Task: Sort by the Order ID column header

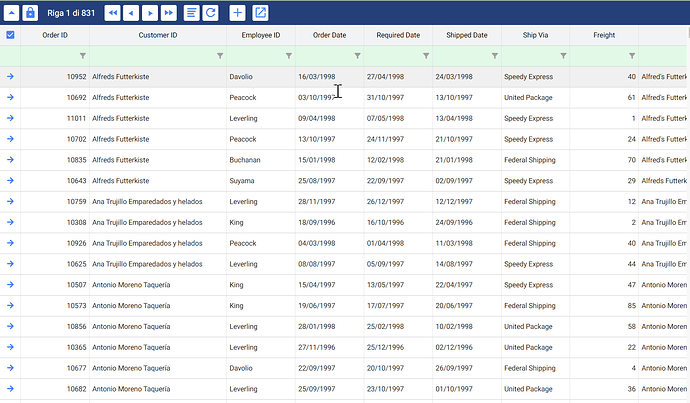Action: 55,35
